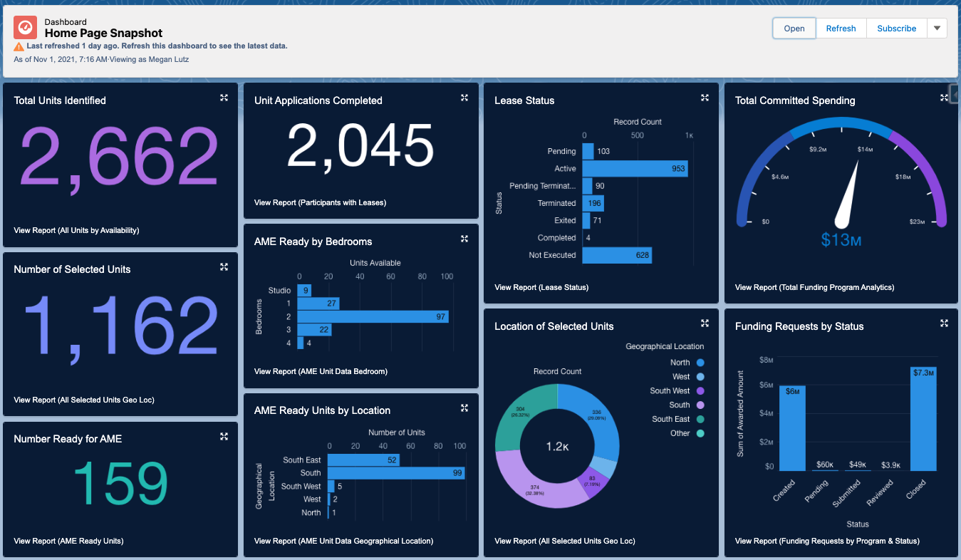961x560 pixels.
Task: Open View Report (All Units by Availability)
Action: coord(76,230)
